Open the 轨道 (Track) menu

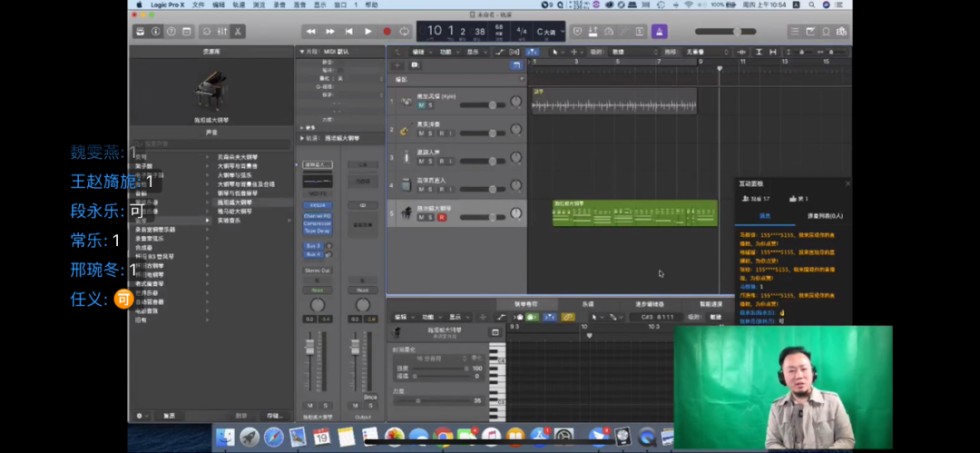coord(239,5)
